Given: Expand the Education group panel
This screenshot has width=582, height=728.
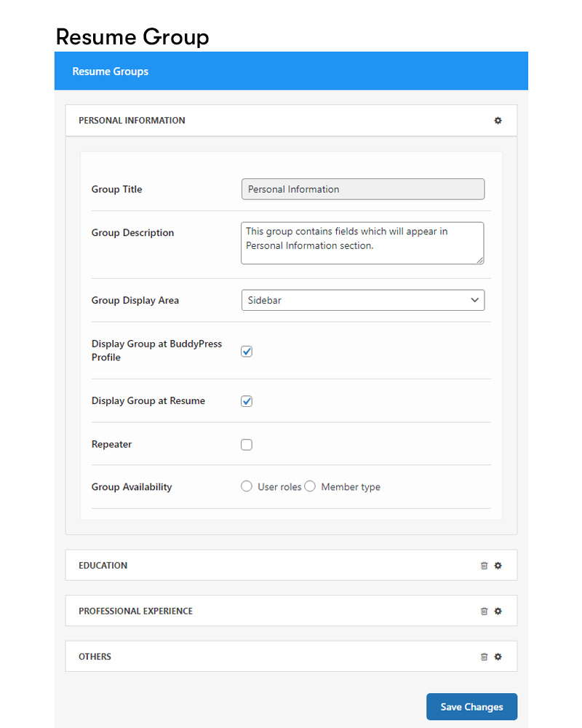Looking at the screenshot, I should pyautogui.click(x=291, y=566).
